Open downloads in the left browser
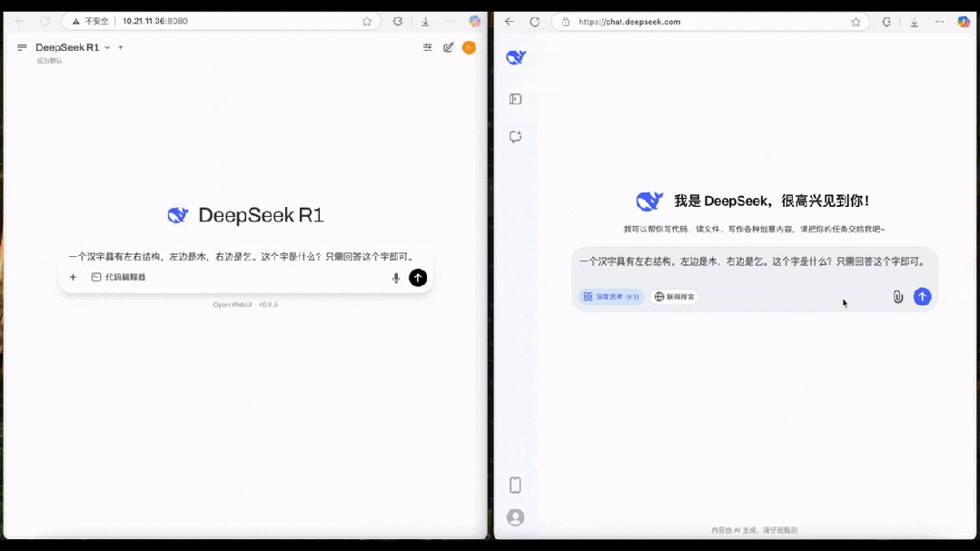The height and width of the screenshot is (551, 980). (x=426, y=22)
